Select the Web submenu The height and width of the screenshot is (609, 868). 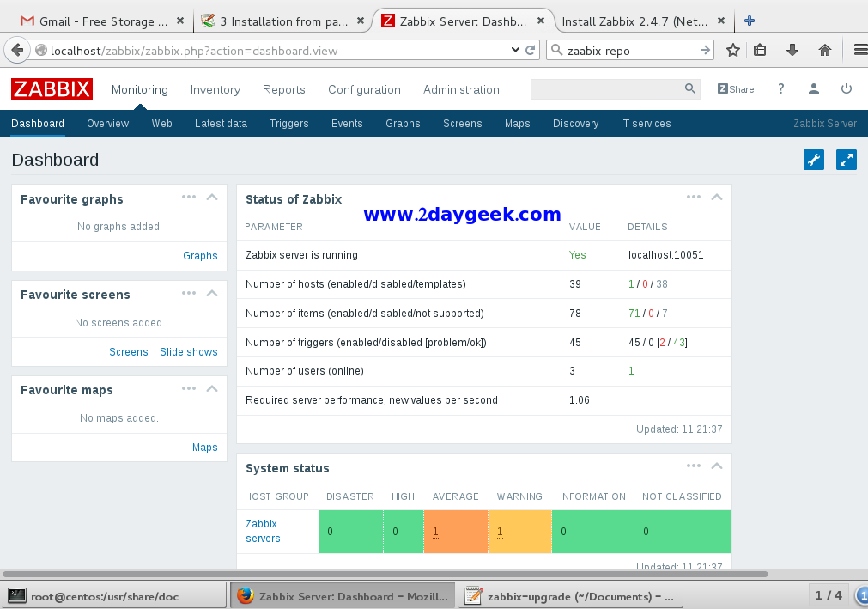point(161,124)
